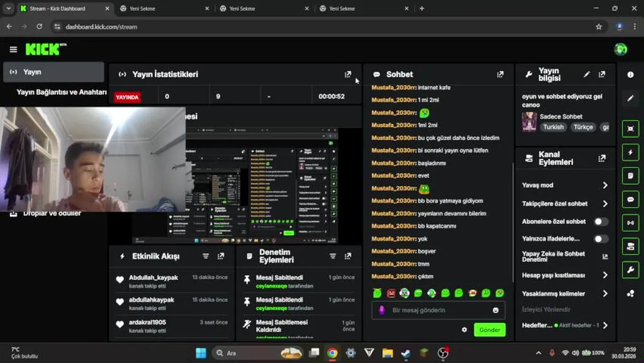Image resolution: width=644 pixels, height=363 pixels.
Task: Switch to the third Yeni Sekme tab
Action: pyautogui.click(x=364, y=9)
